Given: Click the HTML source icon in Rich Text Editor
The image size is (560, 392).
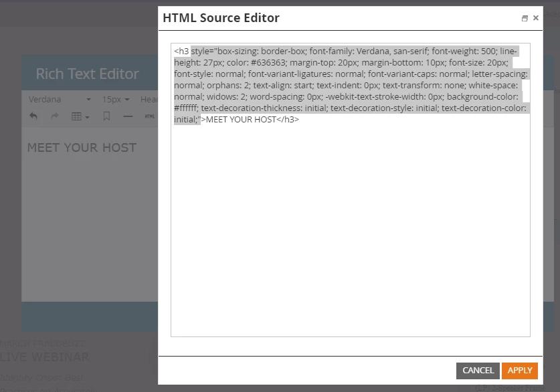Looking at the screenshot, I should click(x=150, y=116).
